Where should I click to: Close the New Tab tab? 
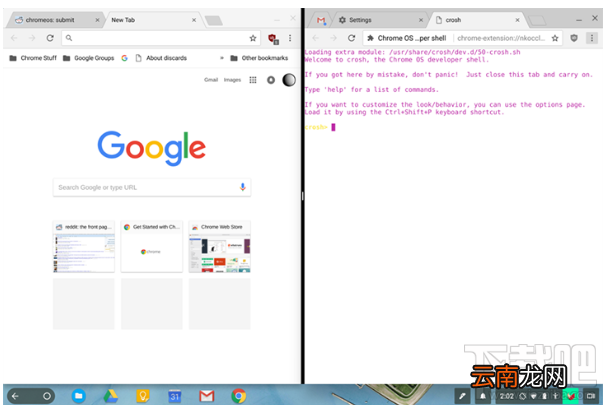(x=194, y=20)
